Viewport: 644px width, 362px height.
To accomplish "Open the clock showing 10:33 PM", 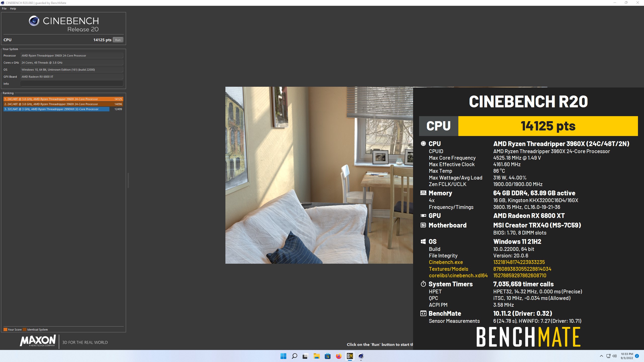I will [627, 356].
